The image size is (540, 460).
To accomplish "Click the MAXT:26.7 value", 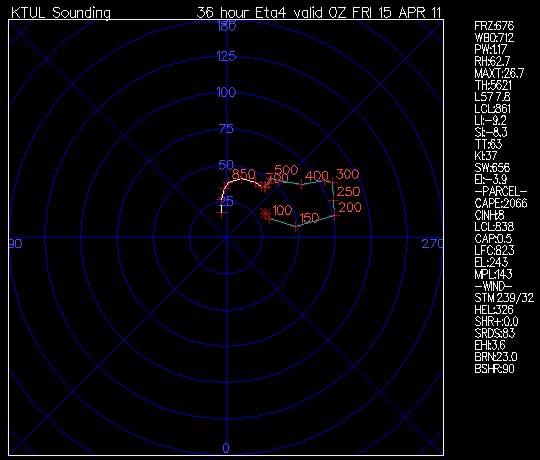I will click(499, 73).
